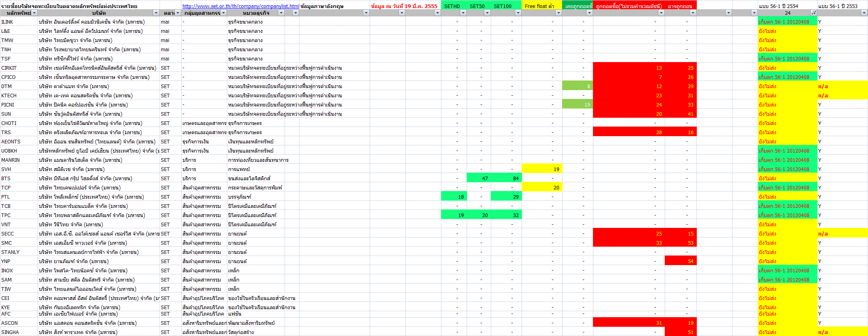Select เก็บตก 56-1 20120408 in ILINK row
Viewport: 868px width, 336px height.
pos(787,22)
